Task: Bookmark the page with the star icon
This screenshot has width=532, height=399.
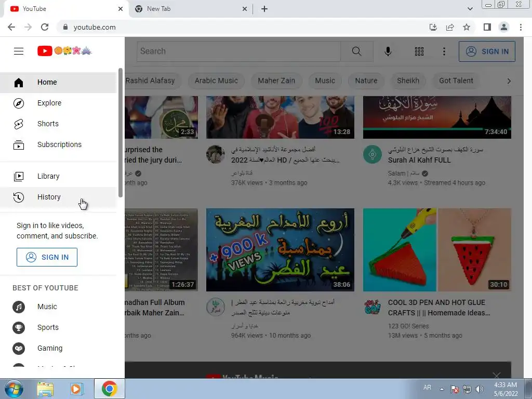Action: (467, 27)
